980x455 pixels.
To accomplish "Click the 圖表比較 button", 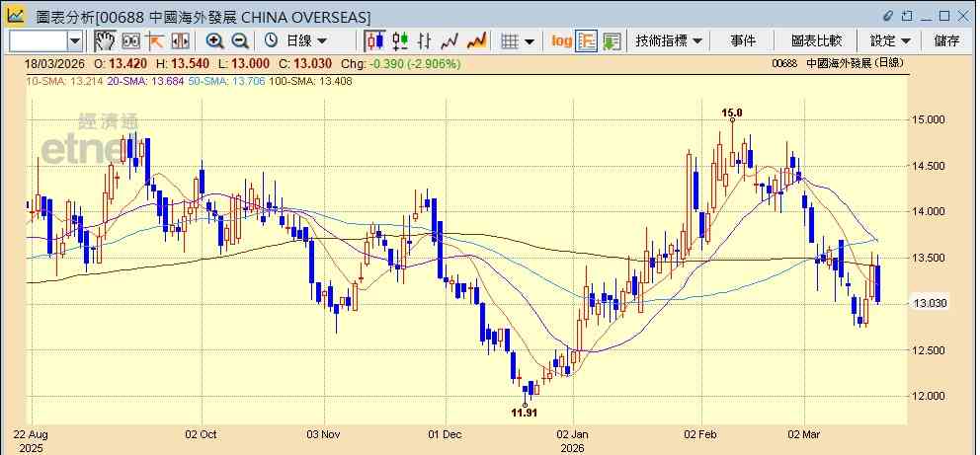I will [816, 41].
